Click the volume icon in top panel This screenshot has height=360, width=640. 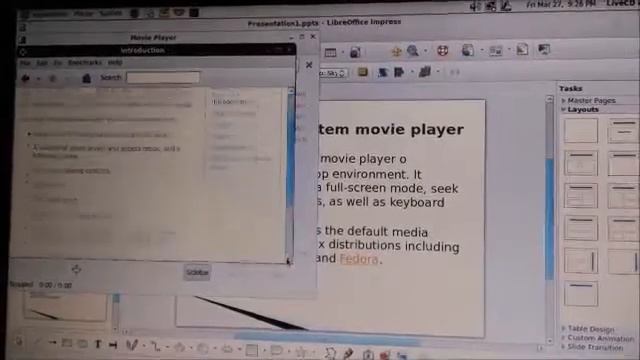tap(476, 6)
